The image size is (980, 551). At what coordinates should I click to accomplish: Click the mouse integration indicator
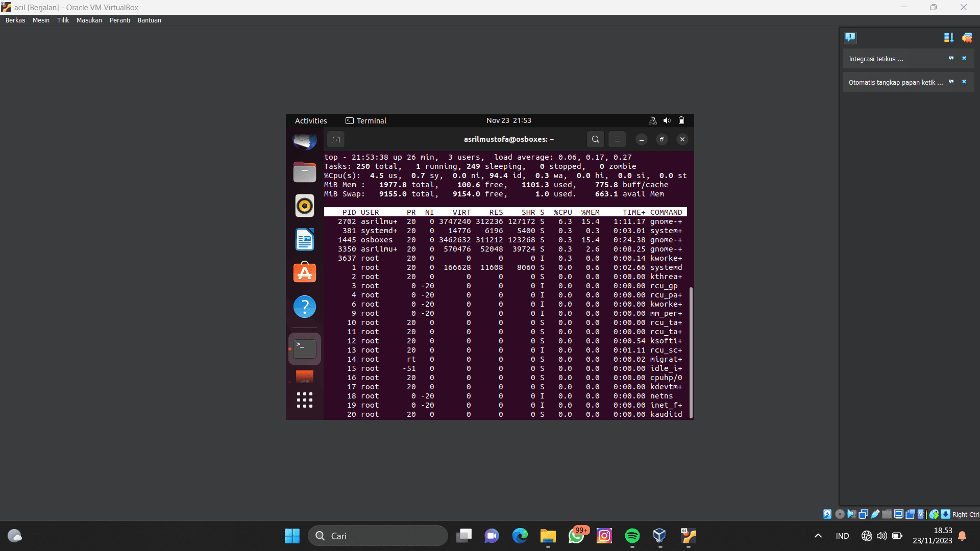coord(934,514)
